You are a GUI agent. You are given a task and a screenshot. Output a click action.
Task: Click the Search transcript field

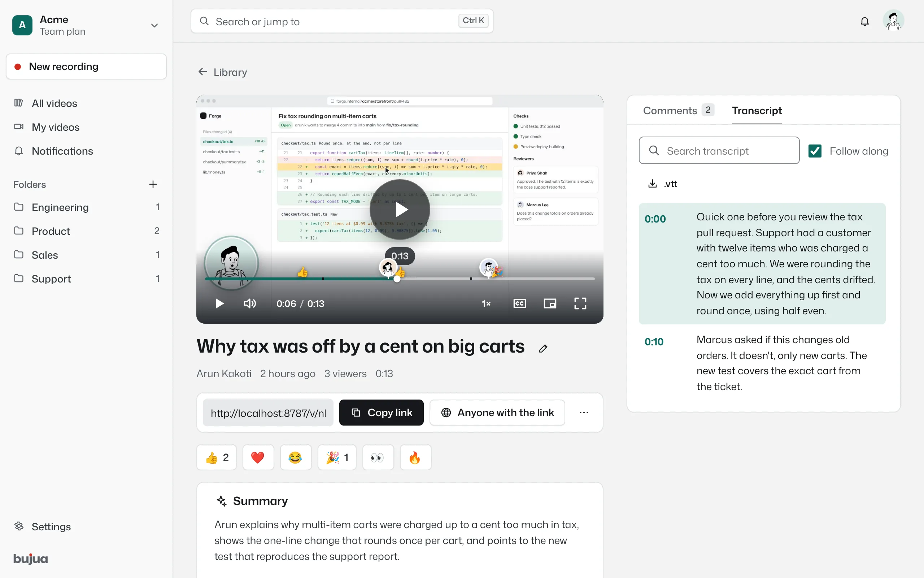(x=719, y=151)
